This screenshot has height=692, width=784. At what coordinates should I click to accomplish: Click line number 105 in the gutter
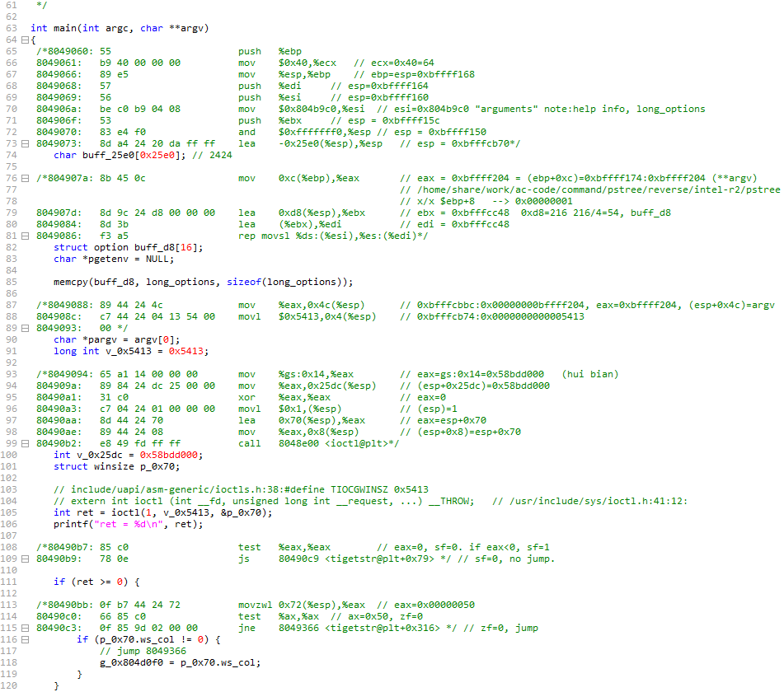(8, 512)
